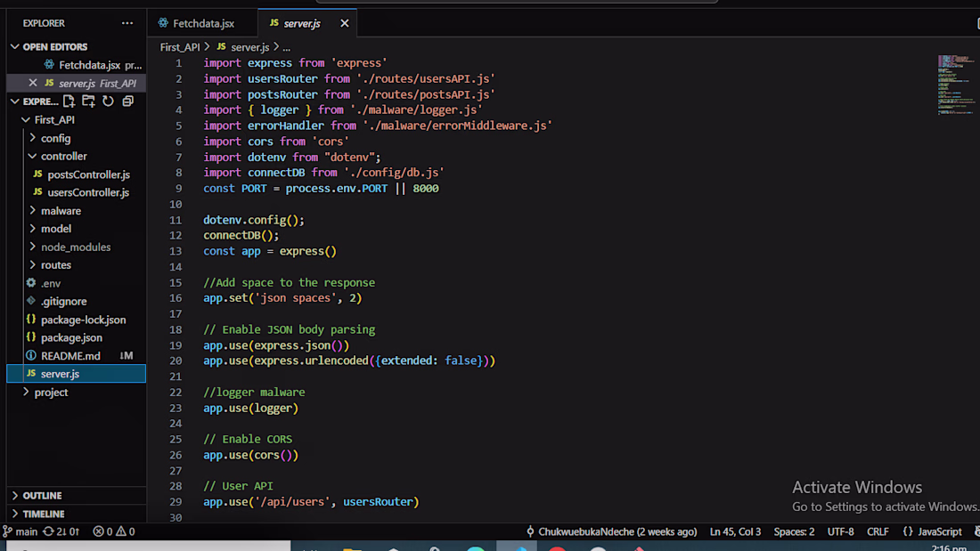Refresh the Explorer file tree

[x=108, y=101]
